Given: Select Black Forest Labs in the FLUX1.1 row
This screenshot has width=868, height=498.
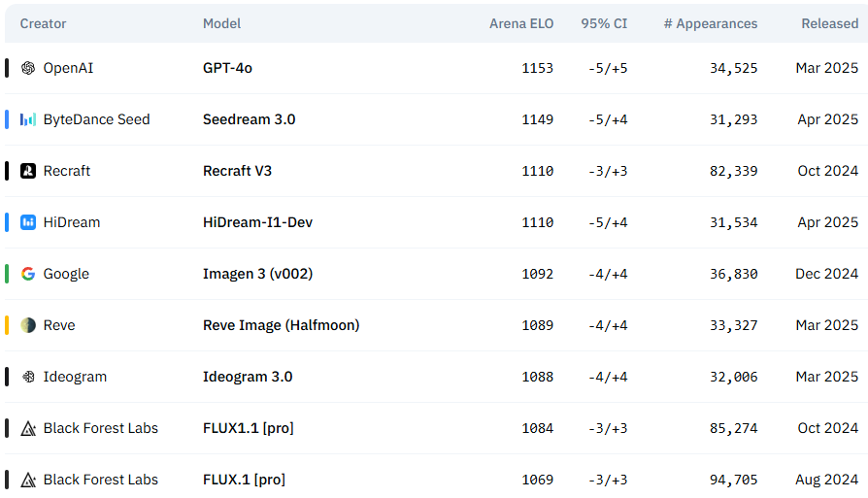Looking at the screenshot, I should coord(101,428).
